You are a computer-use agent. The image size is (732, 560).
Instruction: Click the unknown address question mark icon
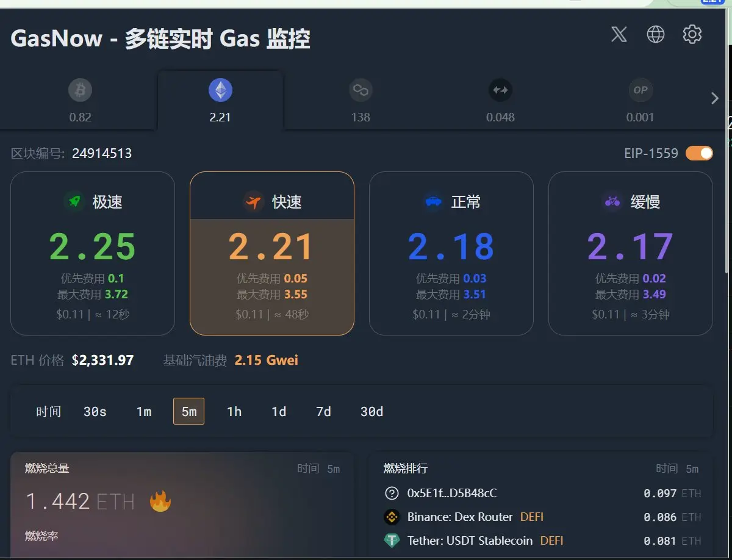392,493
